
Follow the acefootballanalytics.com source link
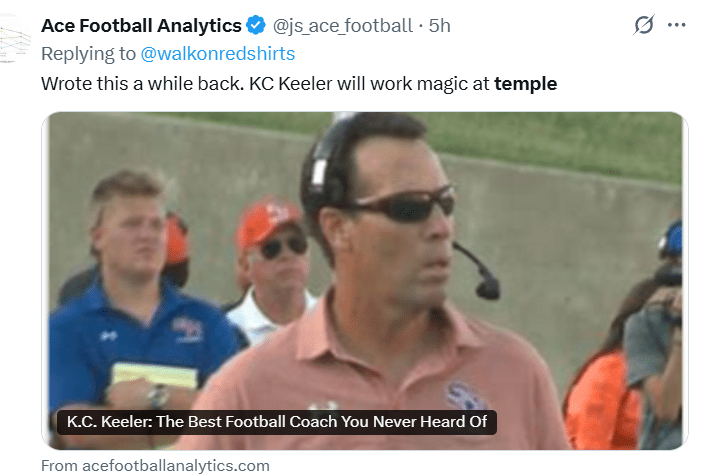point(155,465)
